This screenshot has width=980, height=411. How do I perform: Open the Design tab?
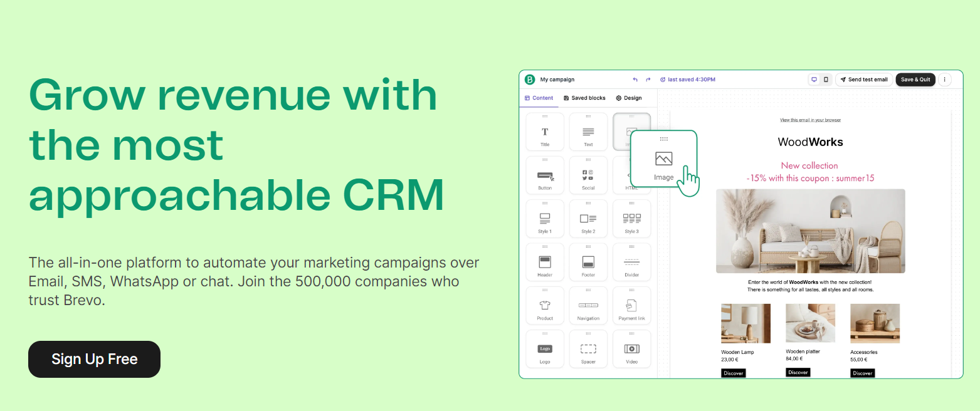pyautogui.click(x=629, y=98)
